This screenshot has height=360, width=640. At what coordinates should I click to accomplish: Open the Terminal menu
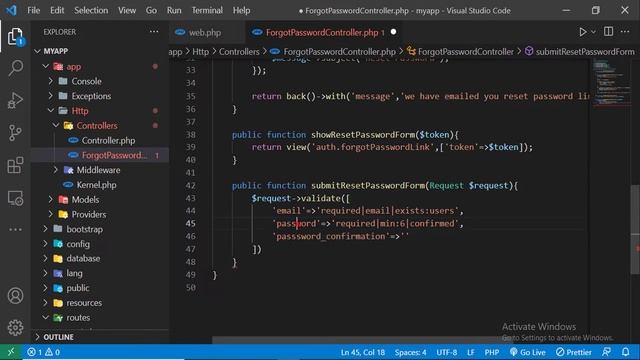coord(207,10)
